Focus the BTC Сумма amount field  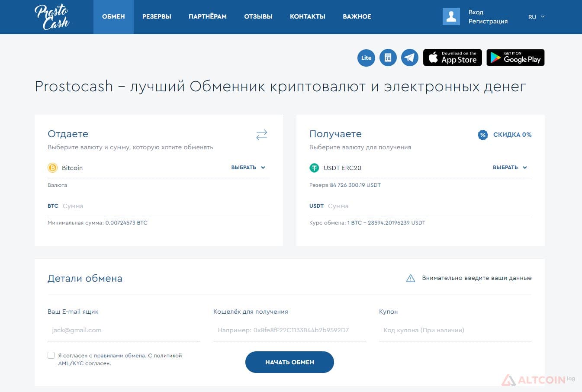pyautogui.click(x=159, y=206)
